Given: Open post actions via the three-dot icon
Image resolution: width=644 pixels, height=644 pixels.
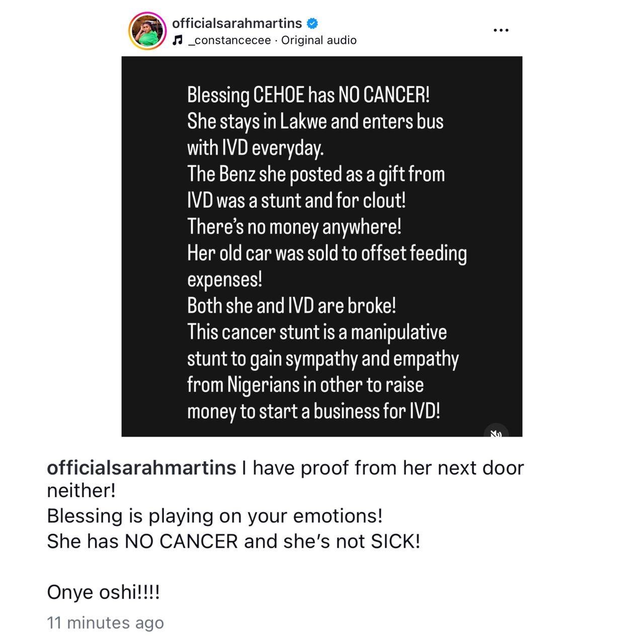Looking at the screenshot, I should [x=501, y=30].
